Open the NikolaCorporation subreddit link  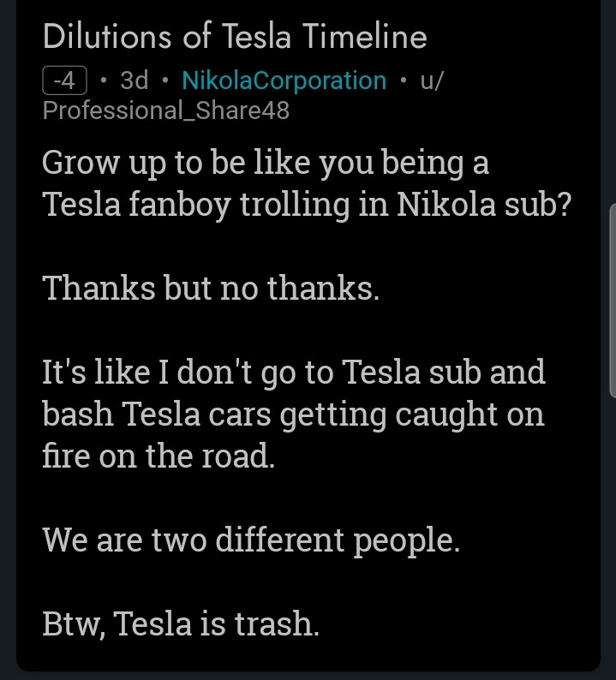tap(284, 81)
